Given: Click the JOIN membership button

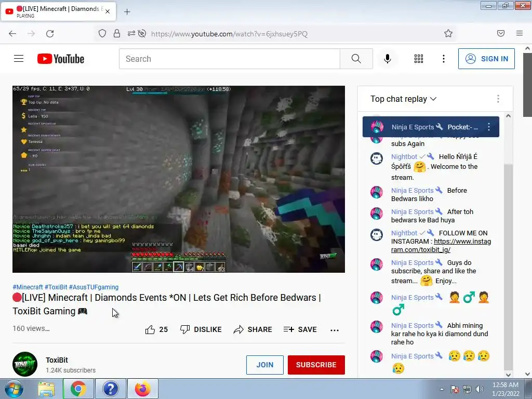Looking at the screenshot, I should click(264, 365).
